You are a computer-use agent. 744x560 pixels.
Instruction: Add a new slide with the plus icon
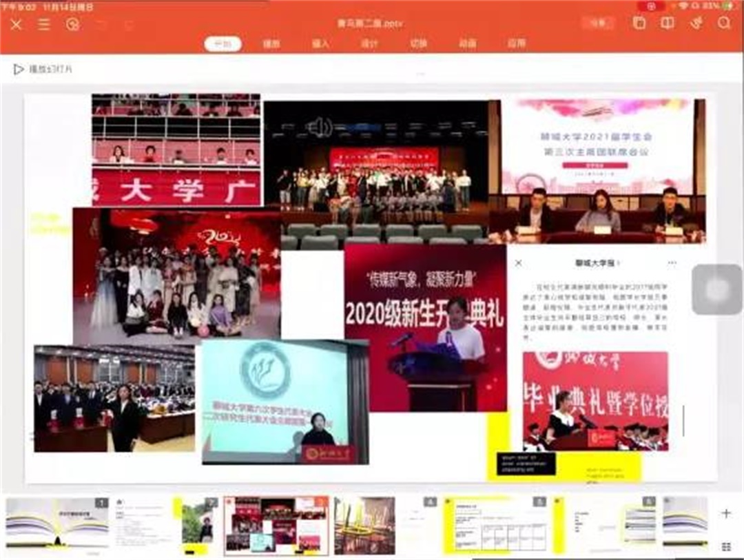[x=725, y=513]
